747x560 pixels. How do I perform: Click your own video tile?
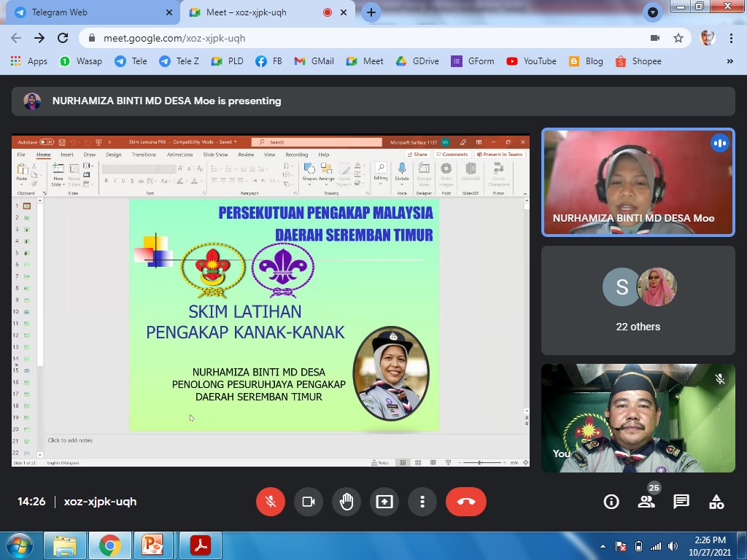[638, 418]
